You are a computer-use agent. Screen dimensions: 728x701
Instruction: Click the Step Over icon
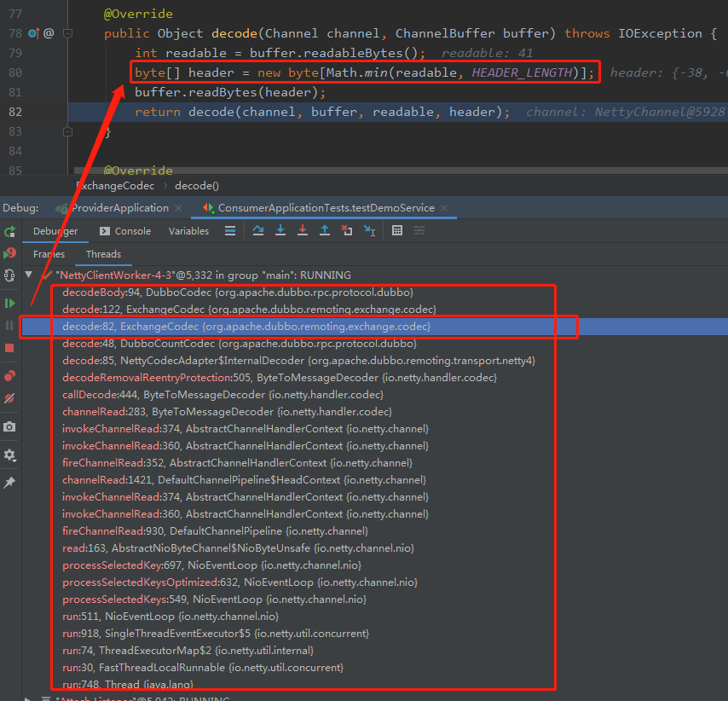coord(258,231)
